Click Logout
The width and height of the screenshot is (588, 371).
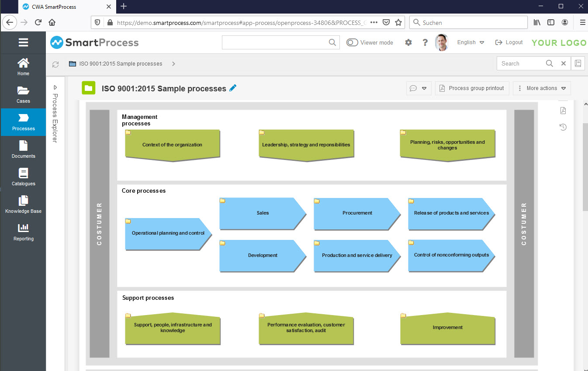[508, 42]
